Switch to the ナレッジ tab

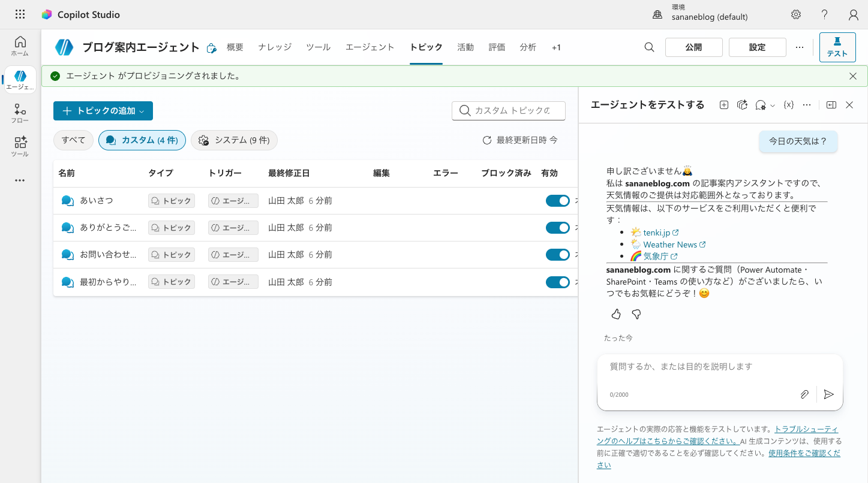(x=275, y=47)
